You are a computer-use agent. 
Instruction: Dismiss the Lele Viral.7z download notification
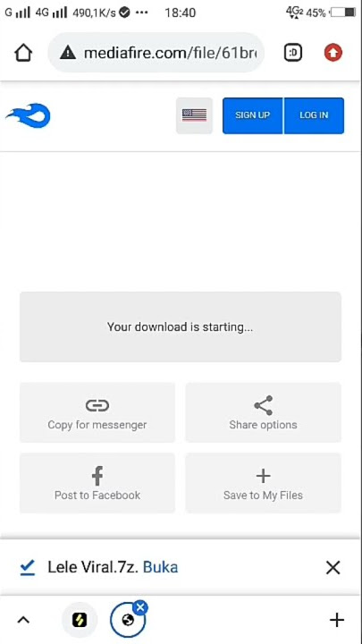click(x=333, y=568)
